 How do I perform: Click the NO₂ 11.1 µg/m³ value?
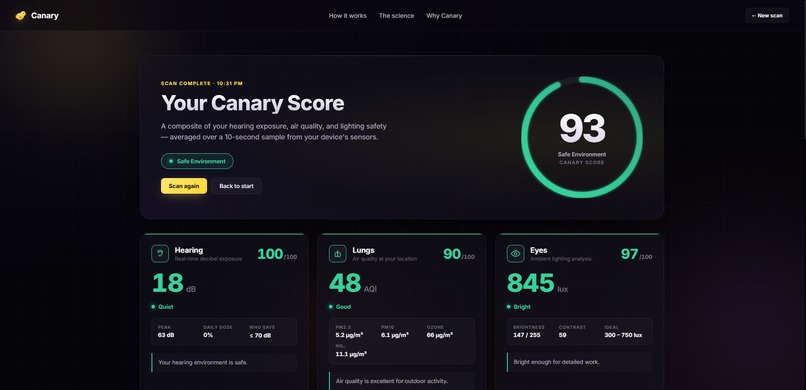351,354
